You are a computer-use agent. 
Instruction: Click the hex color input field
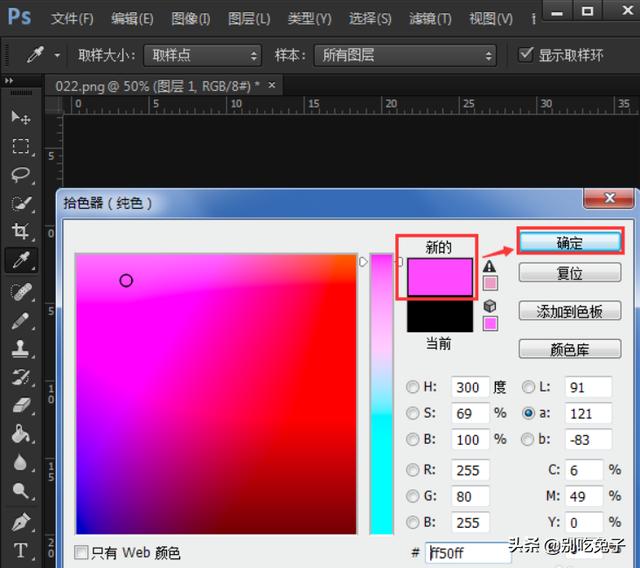point(466,552)
